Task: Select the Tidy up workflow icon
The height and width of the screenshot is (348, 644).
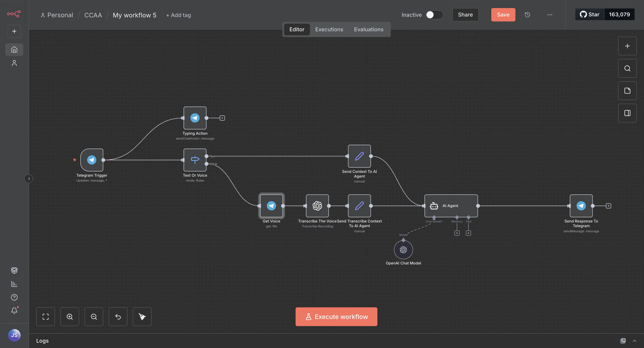Action: click(142, 317)
